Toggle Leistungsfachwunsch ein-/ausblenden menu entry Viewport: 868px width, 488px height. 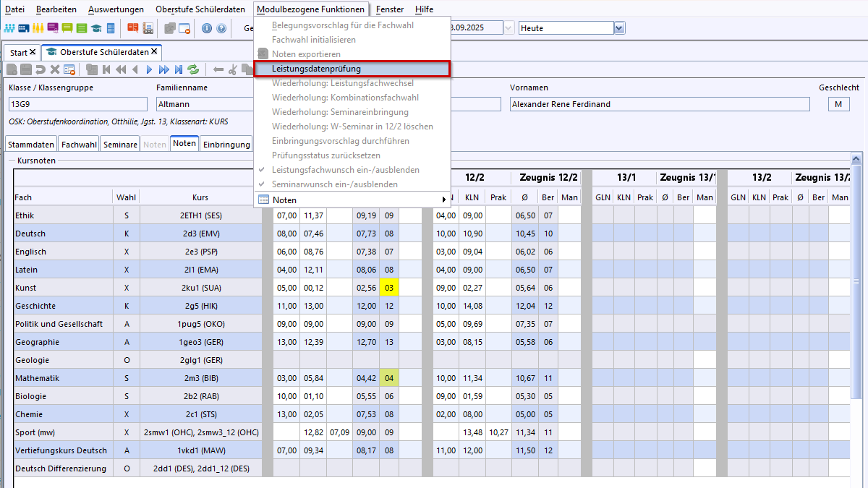click(345, 170)
